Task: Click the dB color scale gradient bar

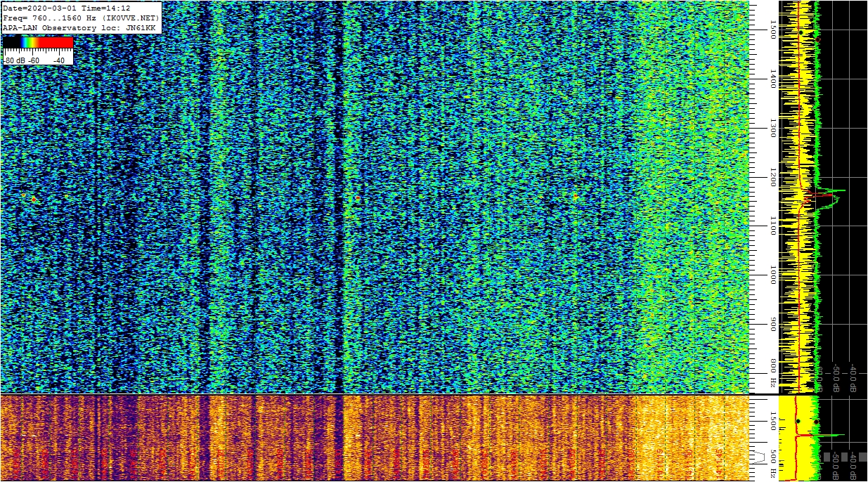Action: (x=39, y=42)
